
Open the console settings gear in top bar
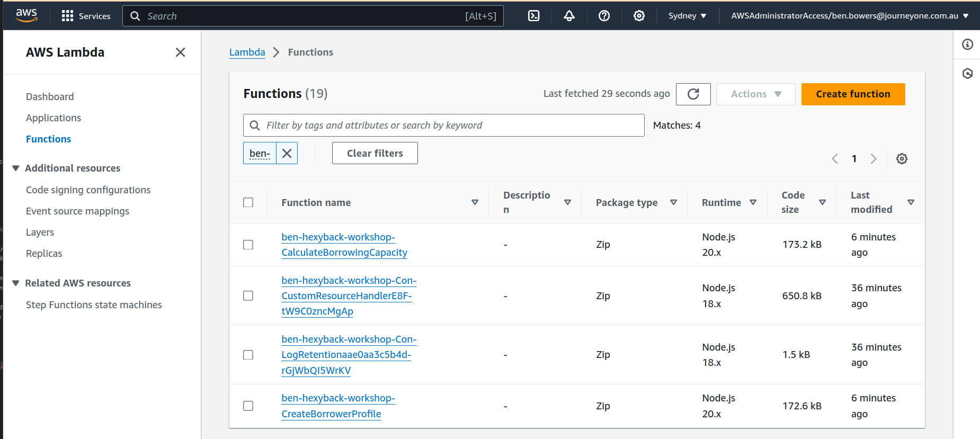point(639,16)
